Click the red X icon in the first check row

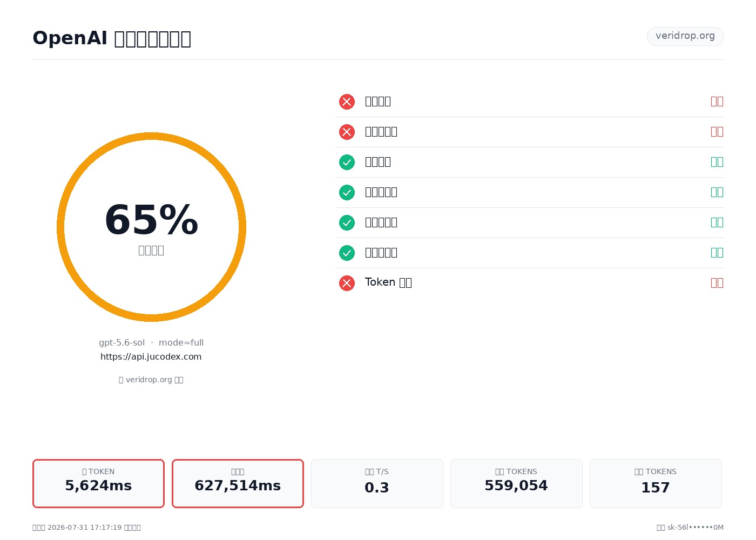(x=347, y=102)
